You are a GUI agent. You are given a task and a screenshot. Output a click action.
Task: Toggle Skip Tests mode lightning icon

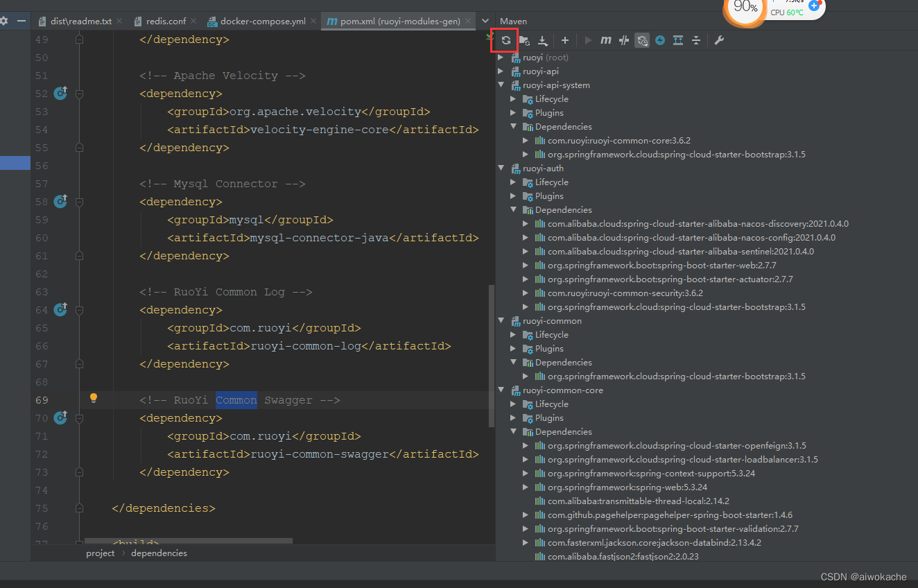pos(660,40)
